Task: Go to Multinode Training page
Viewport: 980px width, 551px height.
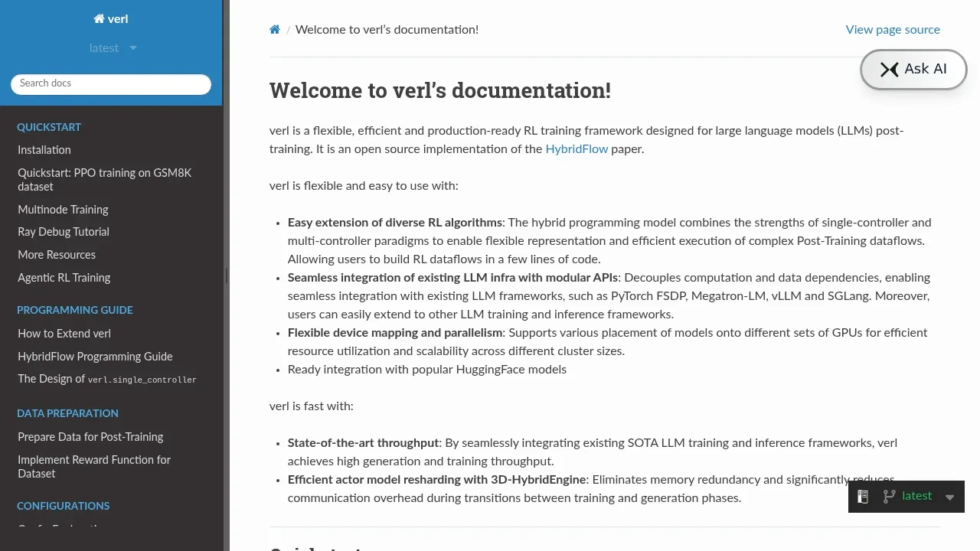Action: pos(63,210)
